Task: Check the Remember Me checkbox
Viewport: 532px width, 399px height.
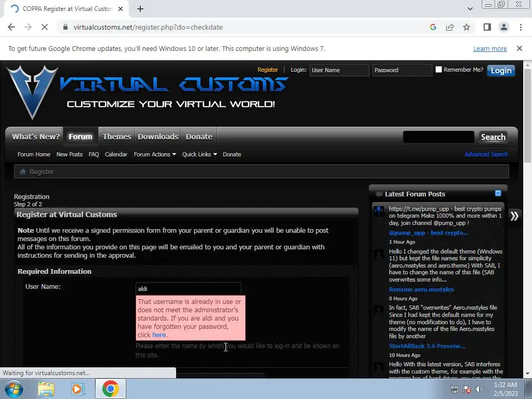Action: coord(438,69)
